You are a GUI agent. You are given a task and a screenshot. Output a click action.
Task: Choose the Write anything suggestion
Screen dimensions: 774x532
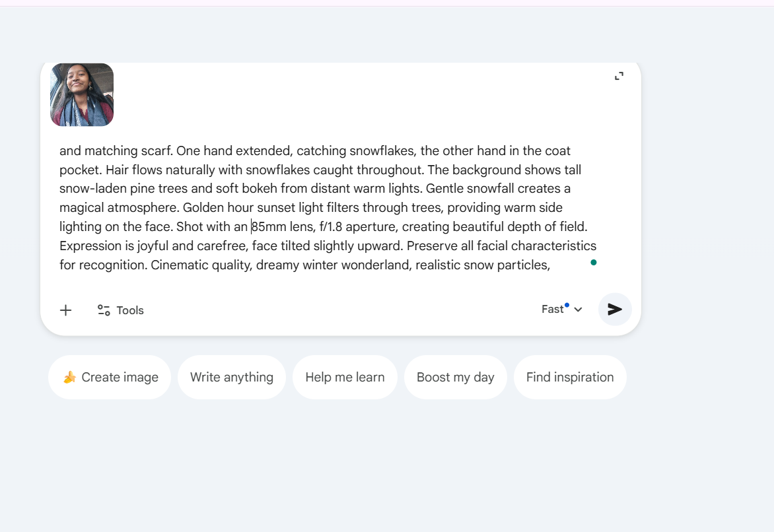pyautogui.click(x=232, y=377)
